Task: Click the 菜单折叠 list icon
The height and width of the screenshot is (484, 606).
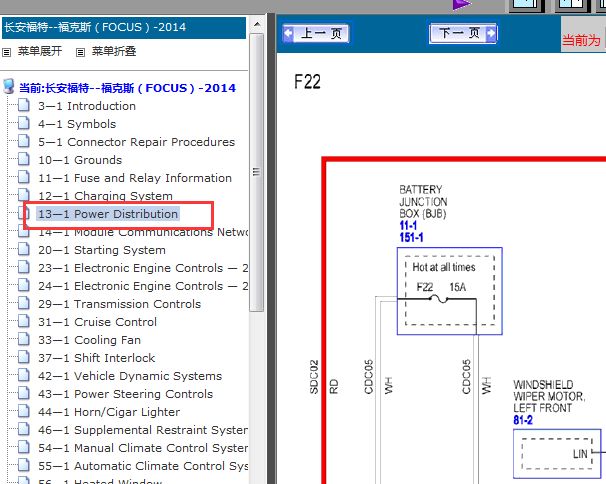Action: coord(80,52)
